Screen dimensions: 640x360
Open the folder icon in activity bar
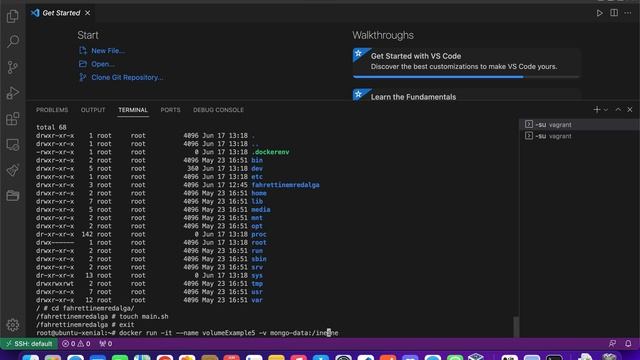point(13,196)
